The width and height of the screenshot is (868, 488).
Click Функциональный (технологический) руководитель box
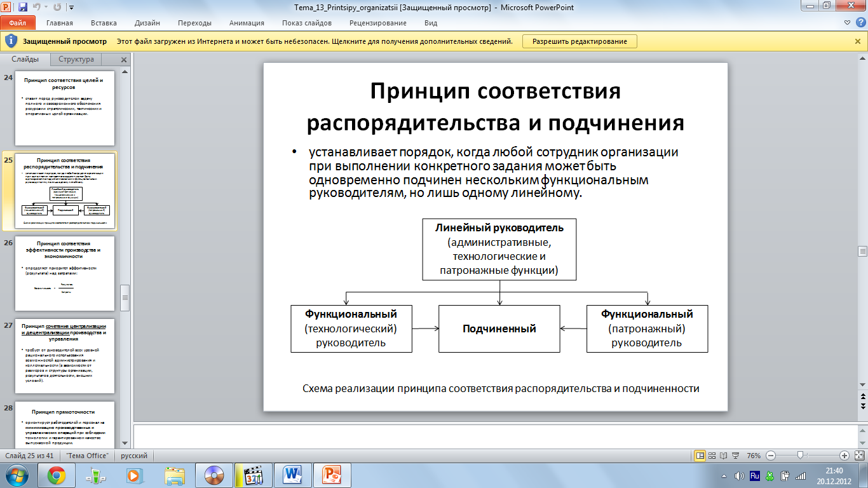pyautogui.click(x=351, y=329)
